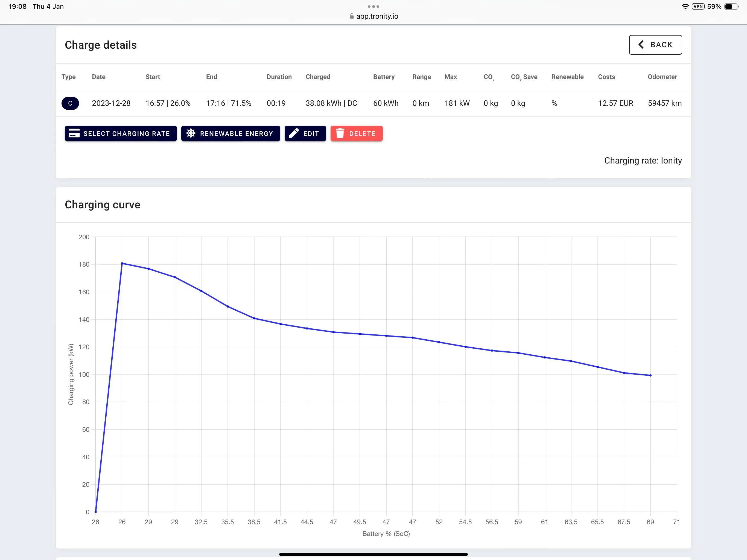The height and width of the screenshot is (560, 747).
Task: Click the sun icon on Renewable Energy button
Action: click(191, 133)
